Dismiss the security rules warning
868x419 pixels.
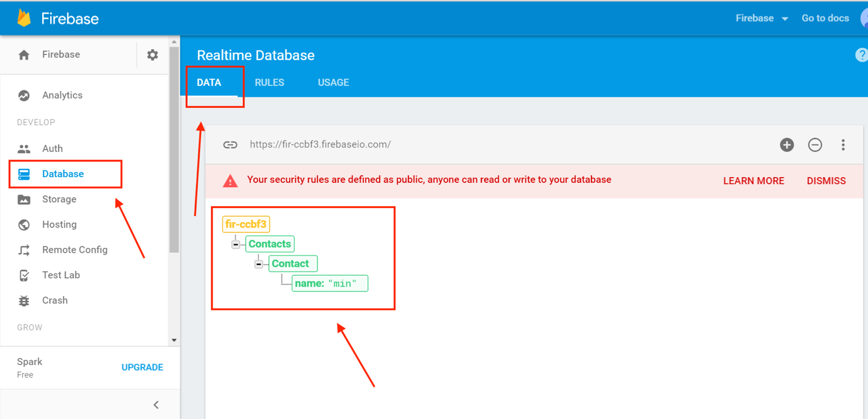coord(826,181)
